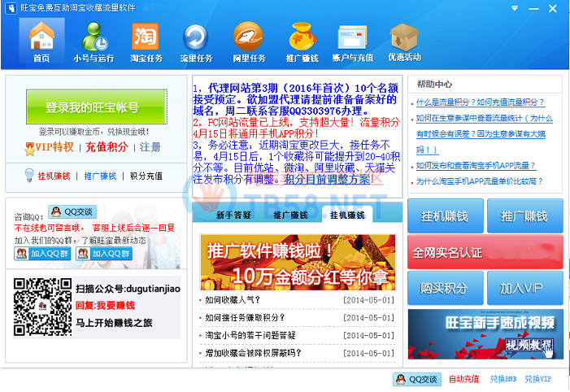Open help link 如何发布和查看淘宝手机APP流量?
Viewport: 570px width, 392px height.
[476, 165]
